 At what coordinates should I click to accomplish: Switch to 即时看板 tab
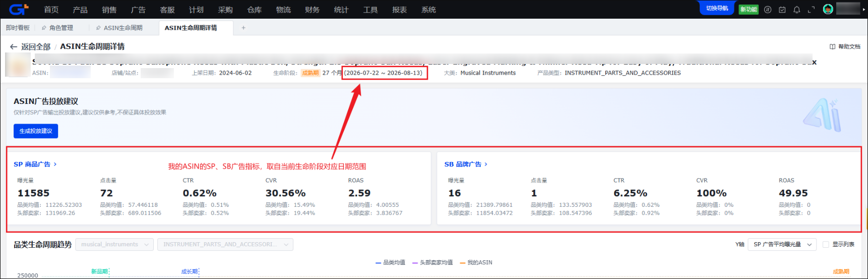coord(18,28)
